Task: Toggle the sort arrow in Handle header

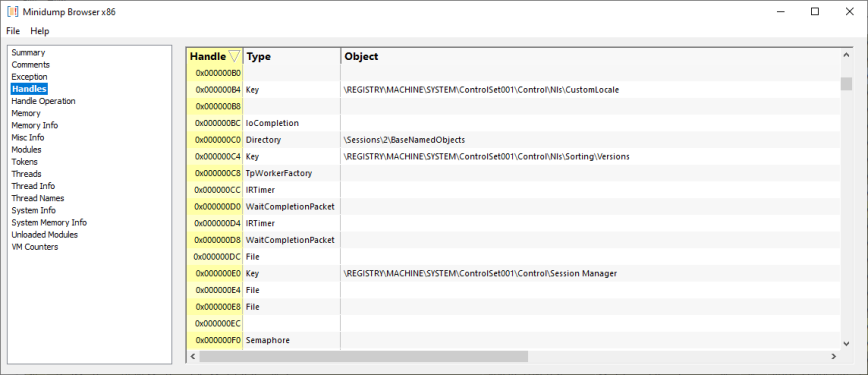Action: (x=234, y=56)
